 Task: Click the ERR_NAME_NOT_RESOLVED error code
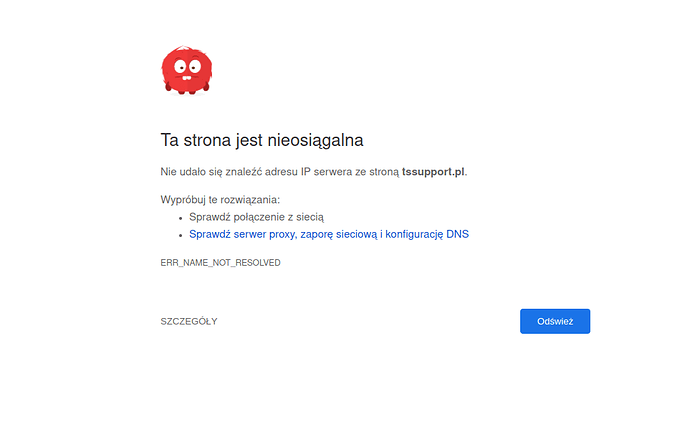[x=220, y=262]
